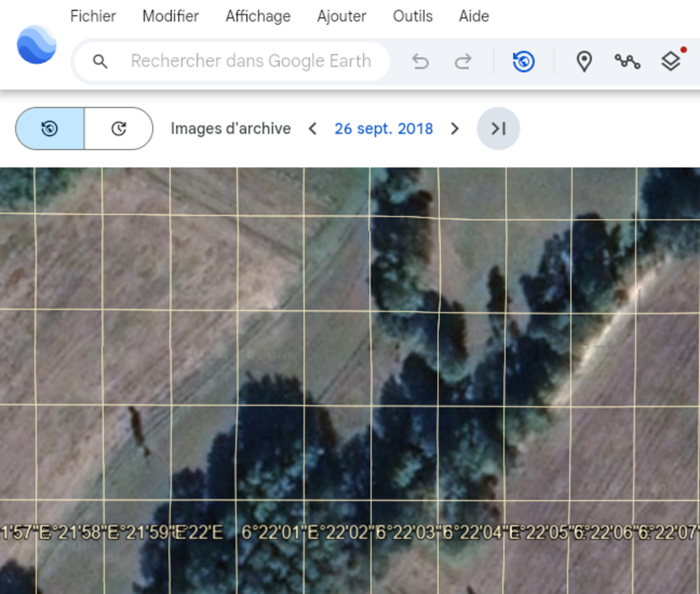This screenshot has height=594, width=700.
Task: Go to previous archive image date
Action: click(312, 129)
